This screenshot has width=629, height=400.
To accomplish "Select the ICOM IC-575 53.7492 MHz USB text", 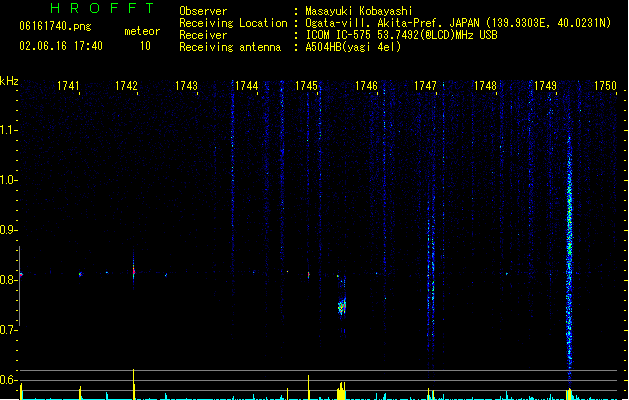I will point(402,35).
